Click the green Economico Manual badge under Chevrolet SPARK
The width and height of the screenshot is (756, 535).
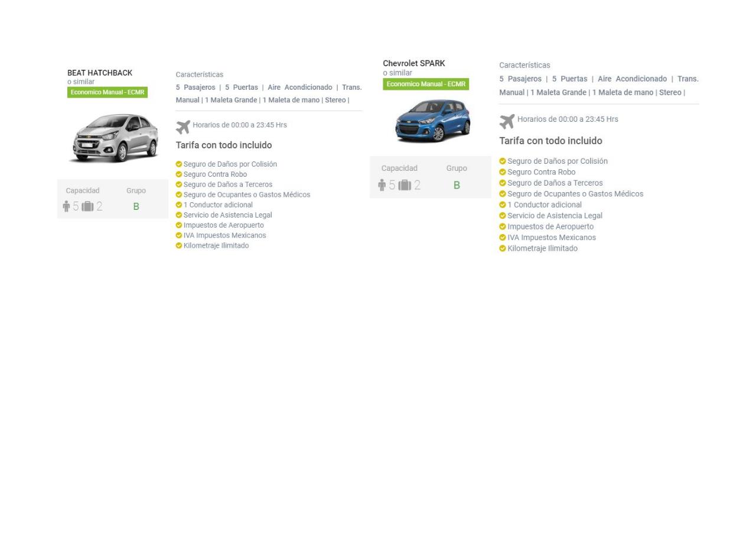coord(426,84)
